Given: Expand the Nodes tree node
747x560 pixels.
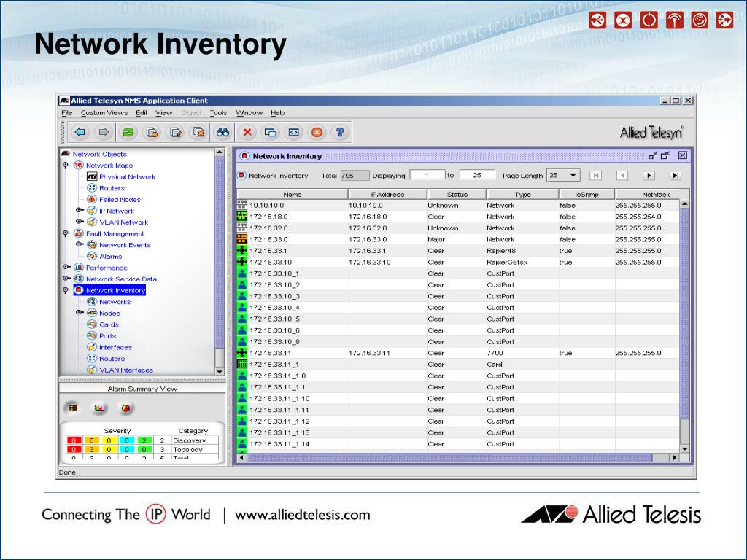Looking at the screenshot, I should (x=80, y=312).
